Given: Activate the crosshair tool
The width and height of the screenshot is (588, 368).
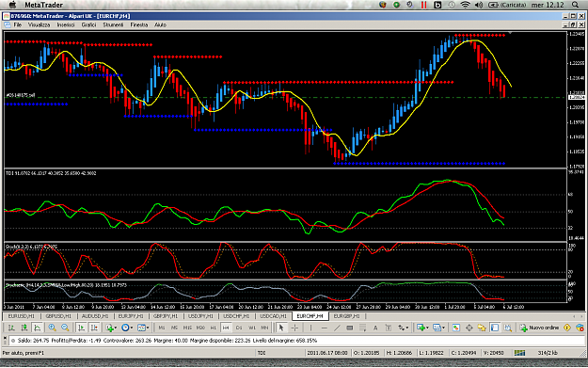Looking at the screenshot, I should pyautogui.click(x=294, y=328).
